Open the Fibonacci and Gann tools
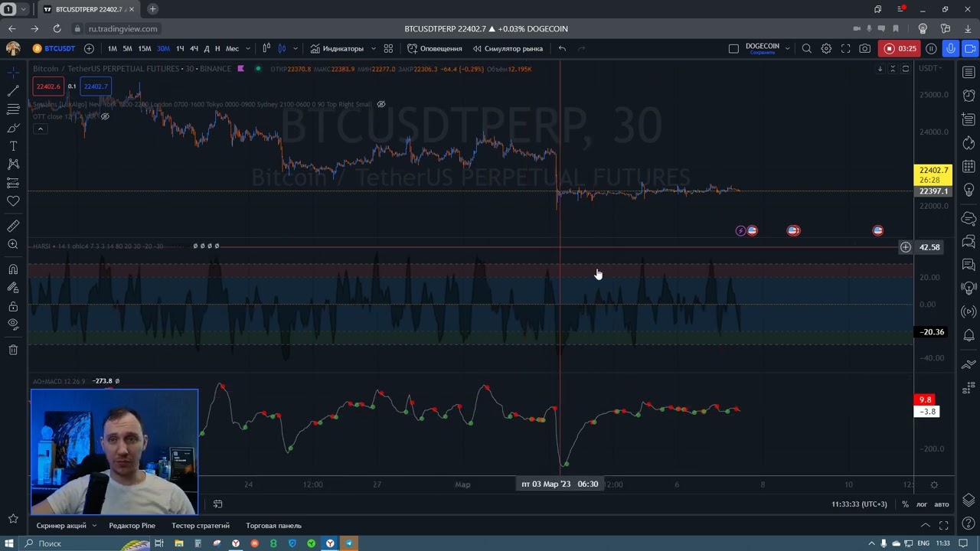The image size is (980, 551). click(13, 109)
